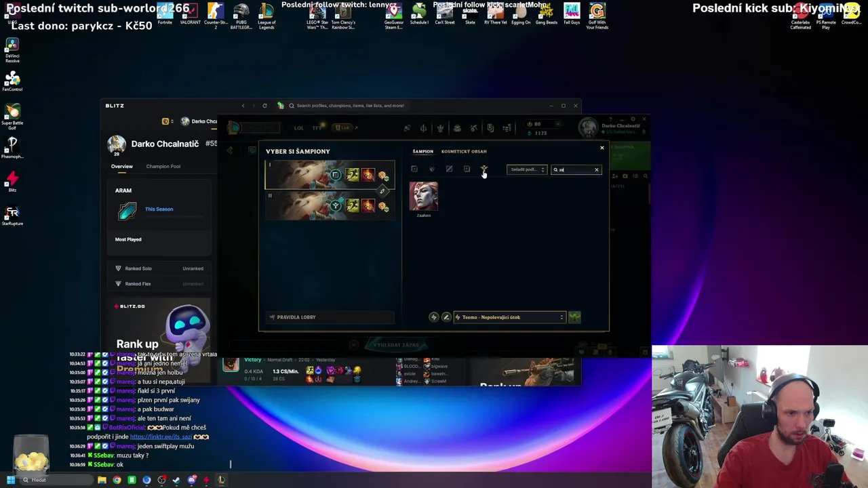The image size is (868, 488).
Task: Open File Explorer from taskbar
Action: pyautogui.click(x=102, y=480)
